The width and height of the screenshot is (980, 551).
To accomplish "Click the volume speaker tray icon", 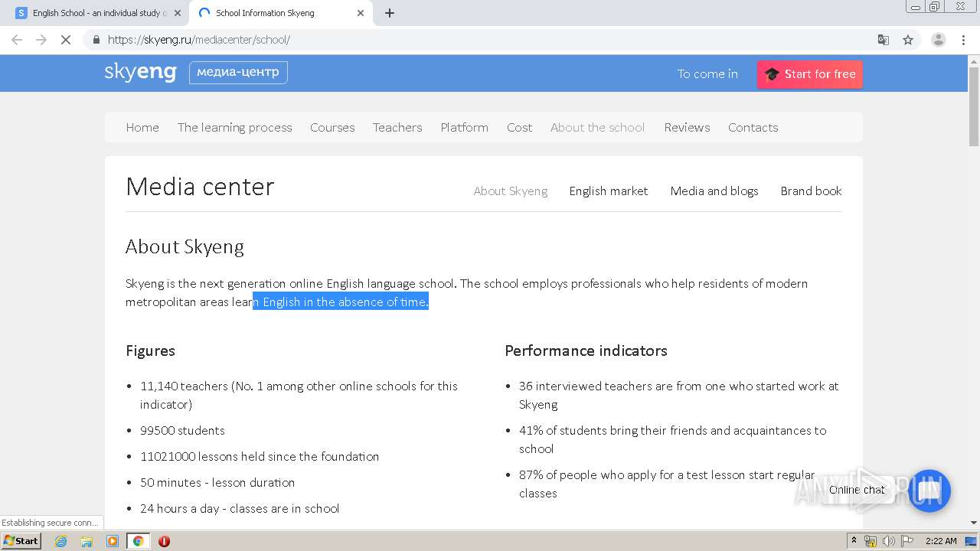I will click(888, 541).
